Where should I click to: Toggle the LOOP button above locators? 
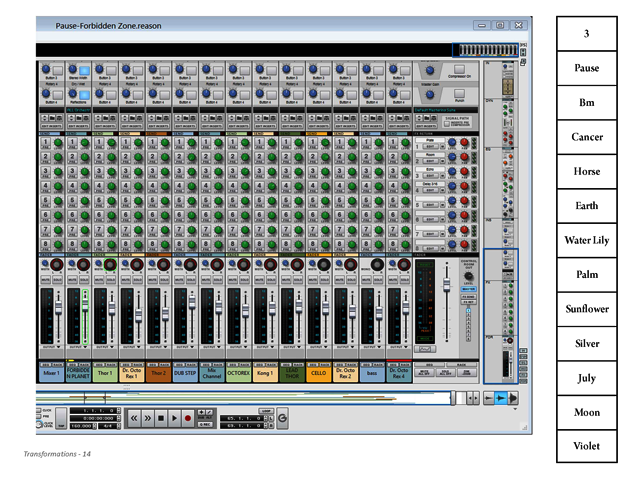point(266,411)
